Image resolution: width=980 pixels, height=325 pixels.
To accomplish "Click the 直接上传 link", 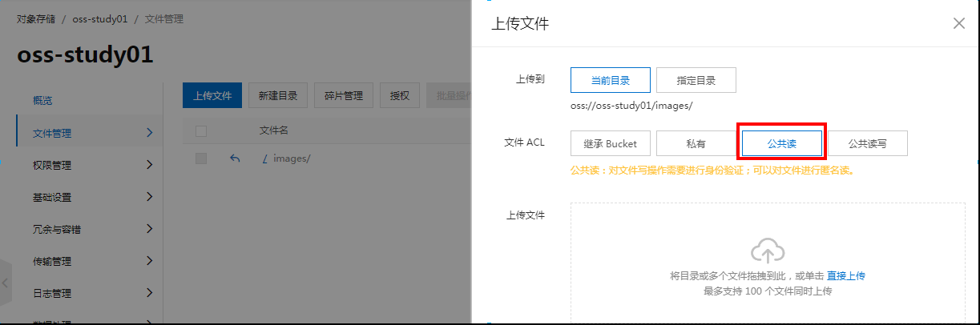I will [845, 276].
